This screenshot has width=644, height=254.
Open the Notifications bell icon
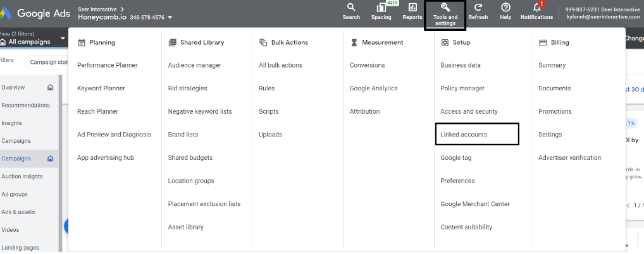click(x=537, y=8)
